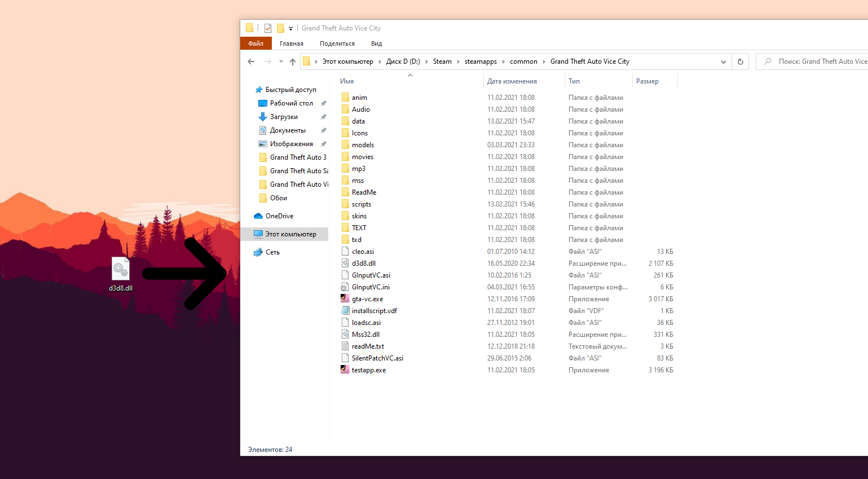Open the recent locations dropdown

281,61
